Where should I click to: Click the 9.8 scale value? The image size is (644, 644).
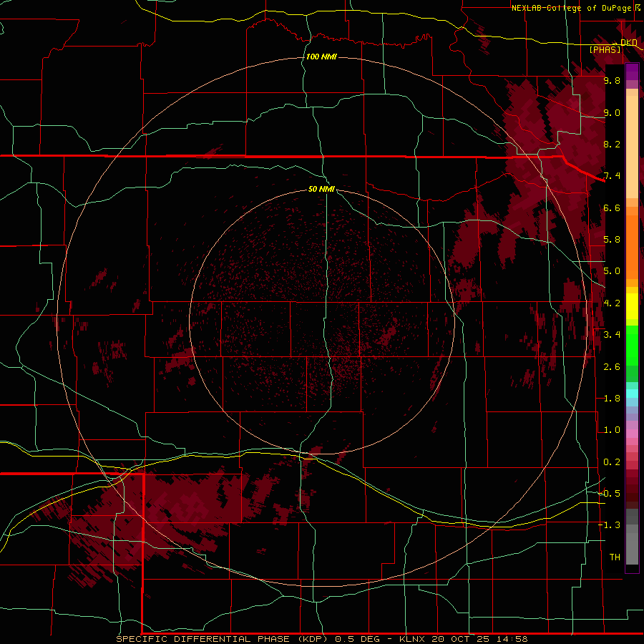612,81
